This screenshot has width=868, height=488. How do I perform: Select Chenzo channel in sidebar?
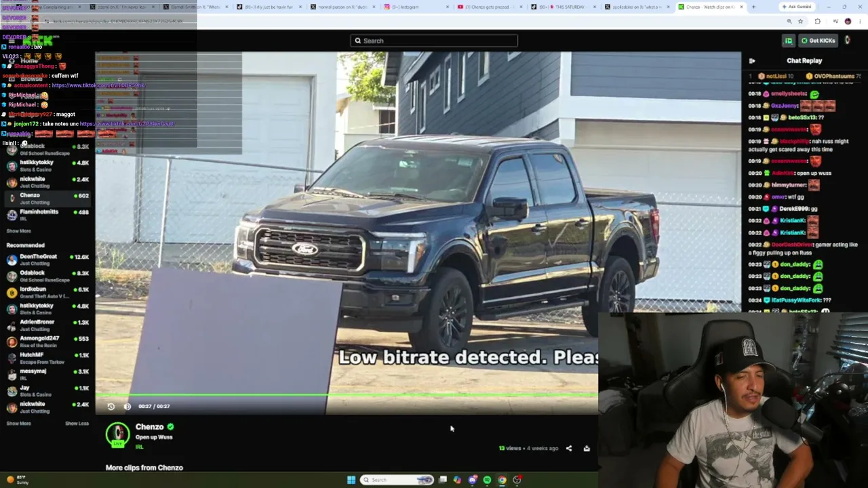point(47,199)
